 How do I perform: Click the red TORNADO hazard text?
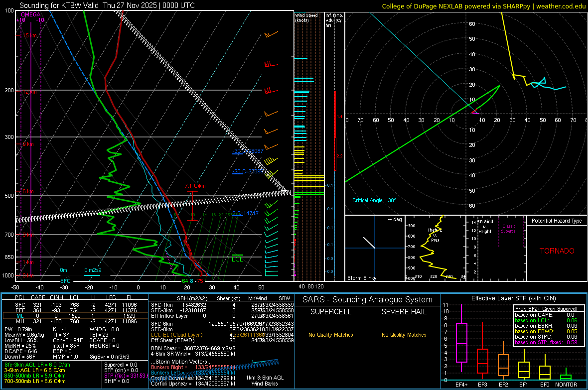click(557, 251)
